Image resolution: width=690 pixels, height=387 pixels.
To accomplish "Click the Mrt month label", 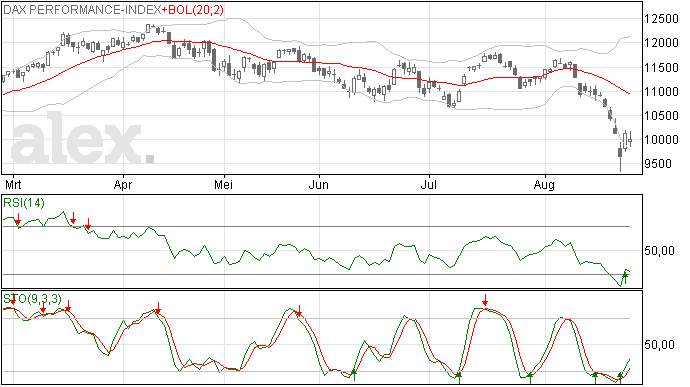I will coord(13,184).
